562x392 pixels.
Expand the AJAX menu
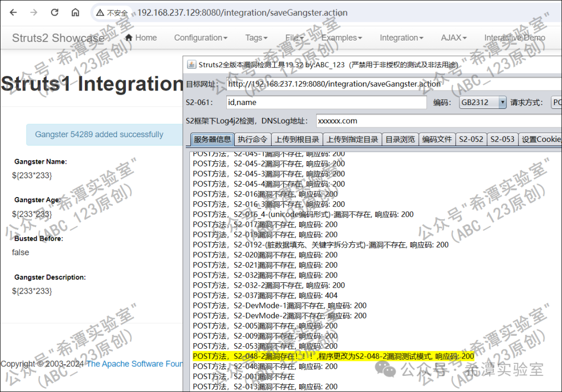pyautogui.click(x=454, y=37)
